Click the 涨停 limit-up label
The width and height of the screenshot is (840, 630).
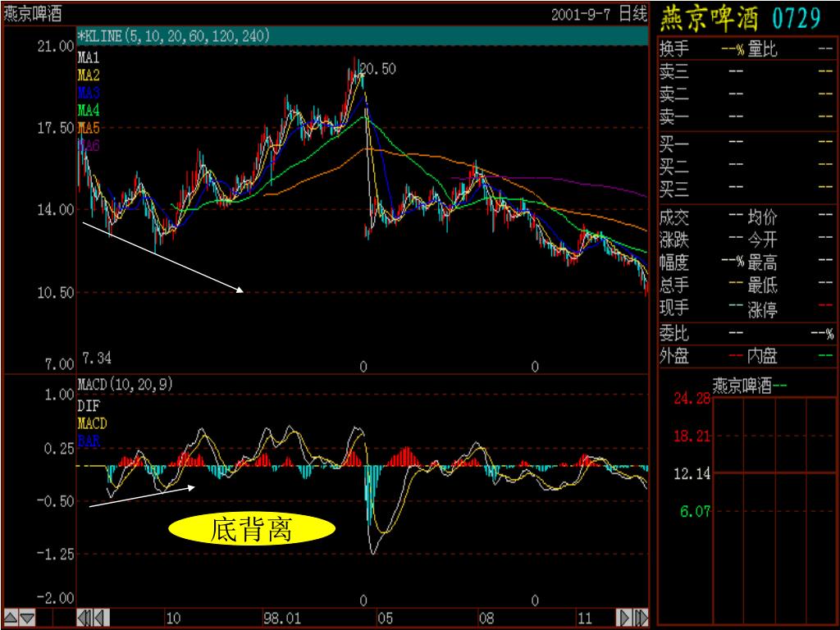point(762,309)
